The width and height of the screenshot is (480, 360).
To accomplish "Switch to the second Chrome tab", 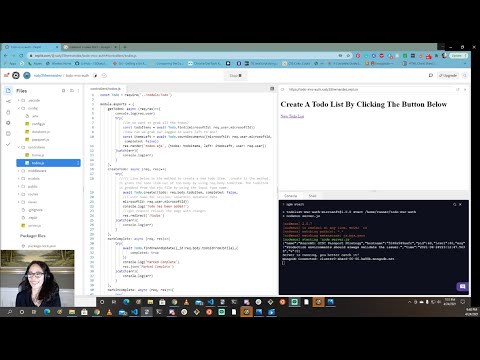I will click(90, 47).
